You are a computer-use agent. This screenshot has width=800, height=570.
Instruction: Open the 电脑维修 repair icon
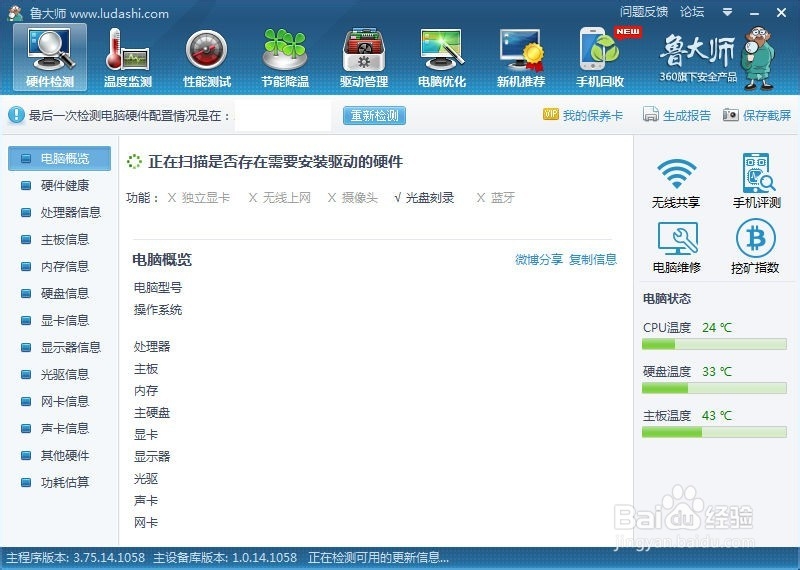tap(677, 246)
